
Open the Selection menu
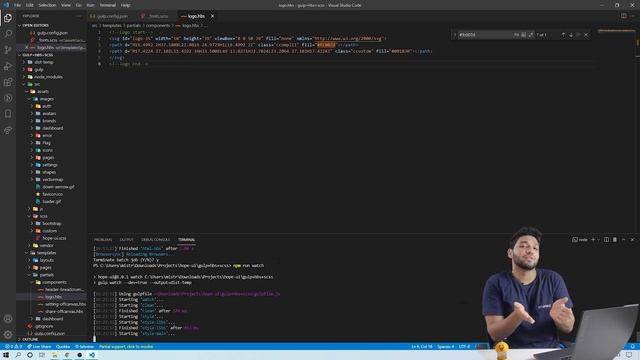[47, 5]
